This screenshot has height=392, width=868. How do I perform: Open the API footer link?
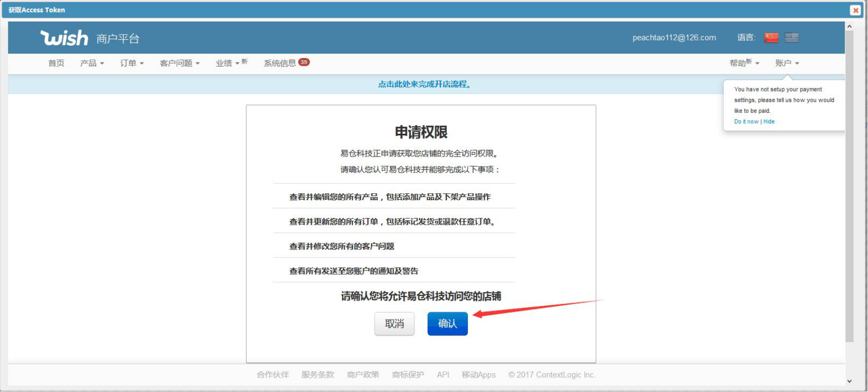(x=443, y=375)
